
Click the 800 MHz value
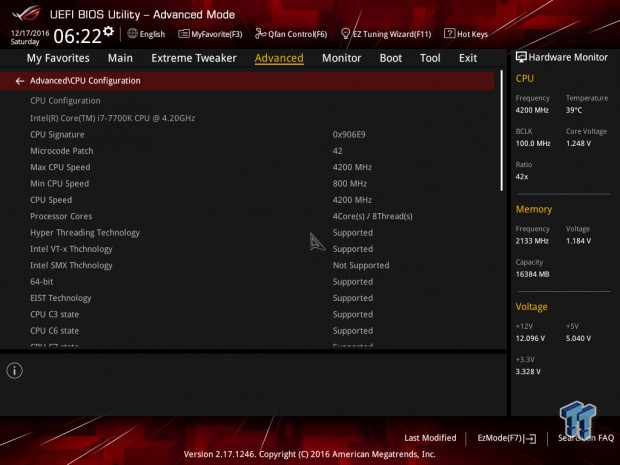350,183
